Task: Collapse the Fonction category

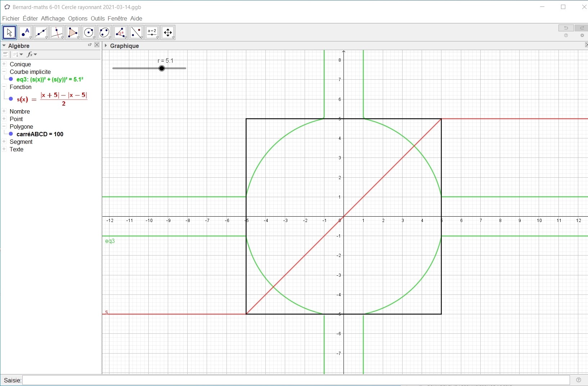Action: pyautogui.click(x=4, y=86)
